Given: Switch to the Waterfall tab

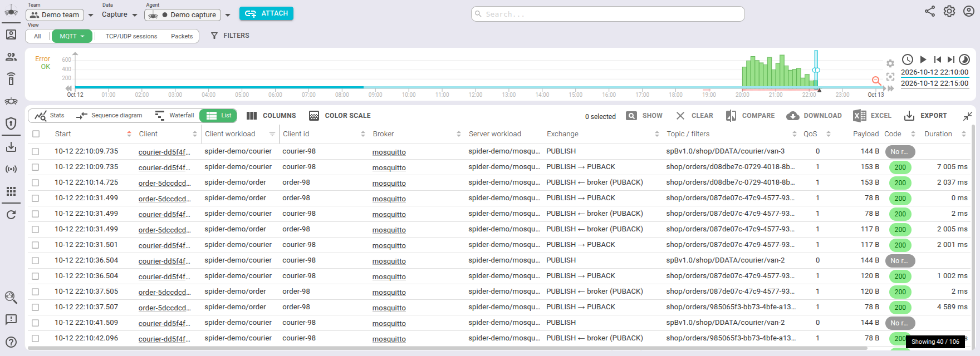Looking at the screenshot, I should 175,116.
